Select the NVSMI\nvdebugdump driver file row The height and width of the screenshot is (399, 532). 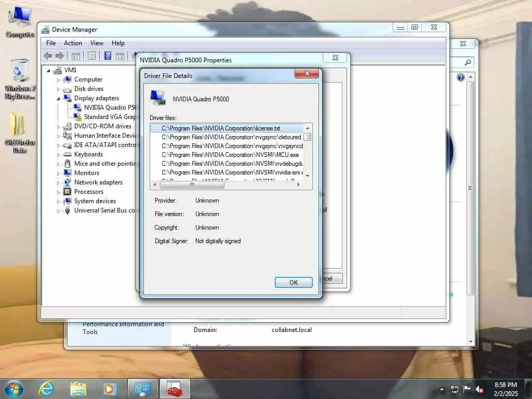click(x=227, y=164)
